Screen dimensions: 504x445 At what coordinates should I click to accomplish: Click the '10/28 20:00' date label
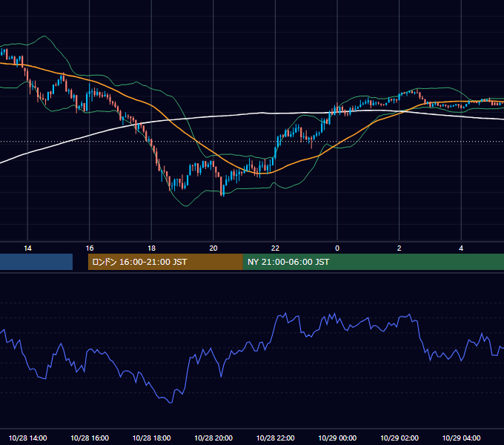[213, 438]
